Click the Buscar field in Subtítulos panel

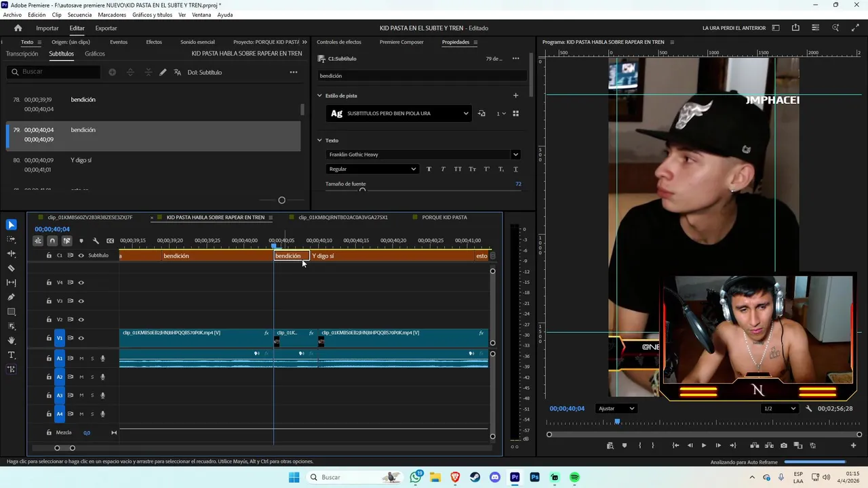click(54, 72)
